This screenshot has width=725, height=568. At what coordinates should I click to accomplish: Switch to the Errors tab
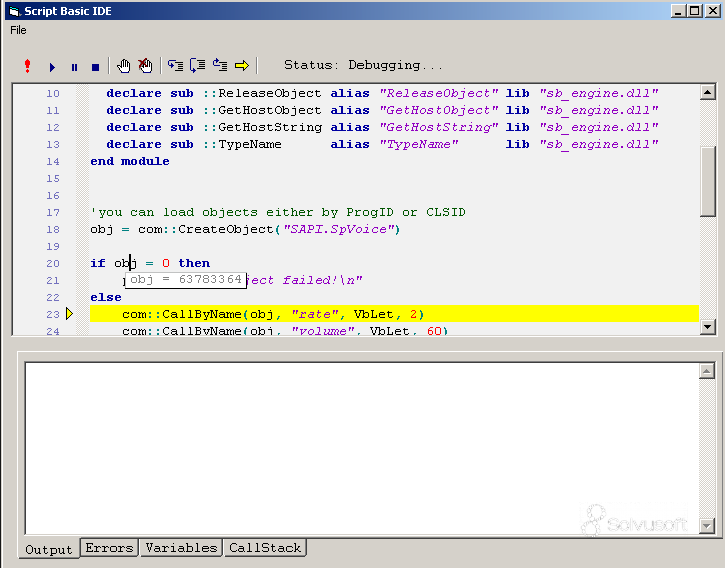[x=110, y=548]
